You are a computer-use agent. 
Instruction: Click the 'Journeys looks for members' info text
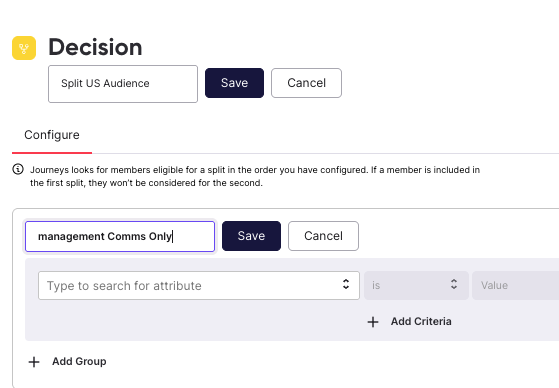255,176
